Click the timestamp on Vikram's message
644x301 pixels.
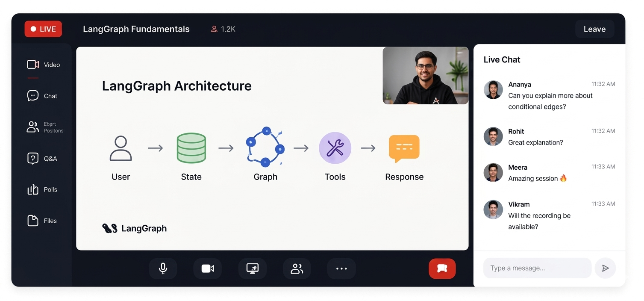(603, 204)
